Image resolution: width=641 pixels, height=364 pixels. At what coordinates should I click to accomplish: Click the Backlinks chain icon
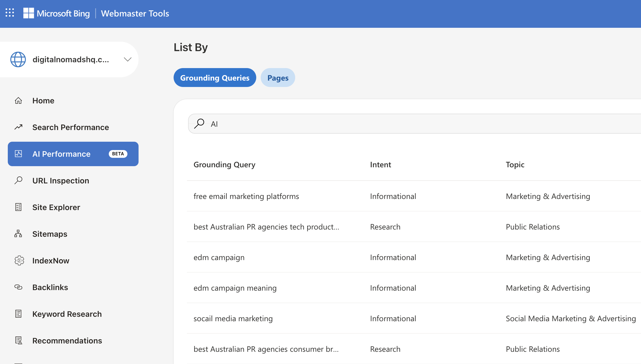coord(18,287)
